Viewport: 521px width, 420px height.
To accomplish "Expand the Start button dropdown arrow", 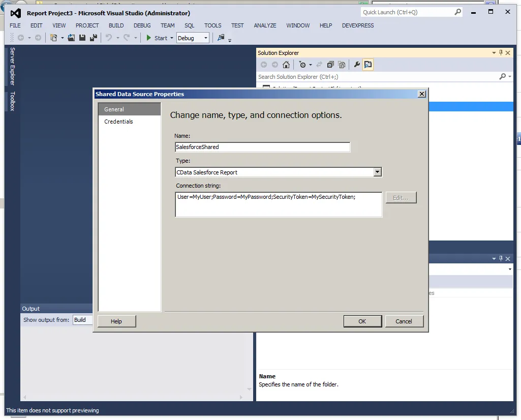I will 172,38.
